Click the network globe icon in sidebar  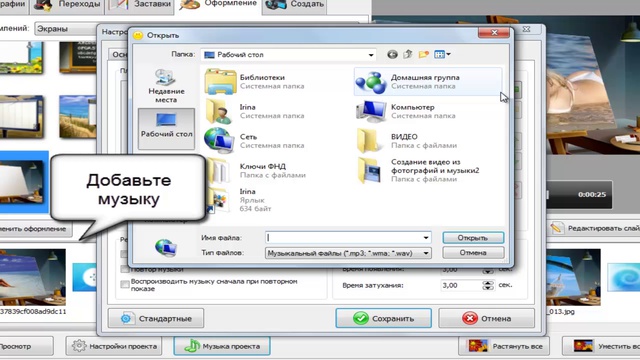click(x=166, y=247)
